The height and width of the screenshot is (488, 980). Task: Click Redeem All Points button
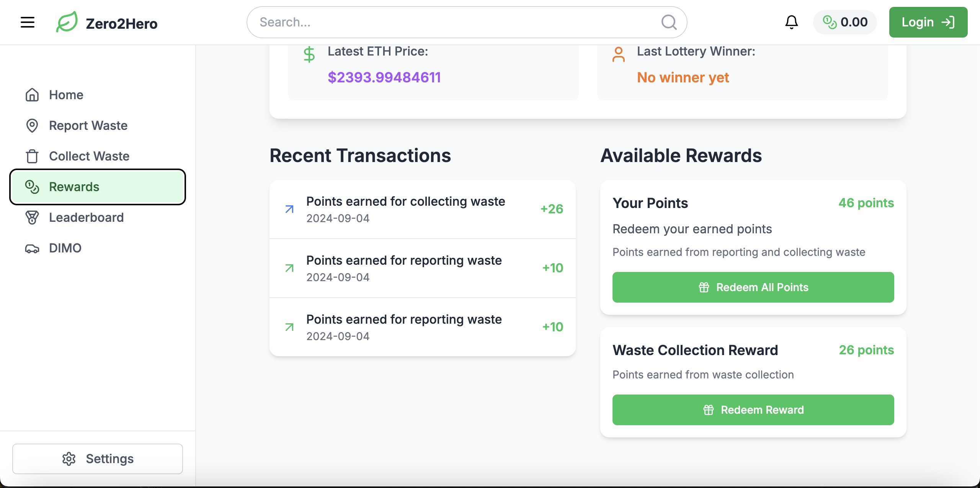pos(753,287)
